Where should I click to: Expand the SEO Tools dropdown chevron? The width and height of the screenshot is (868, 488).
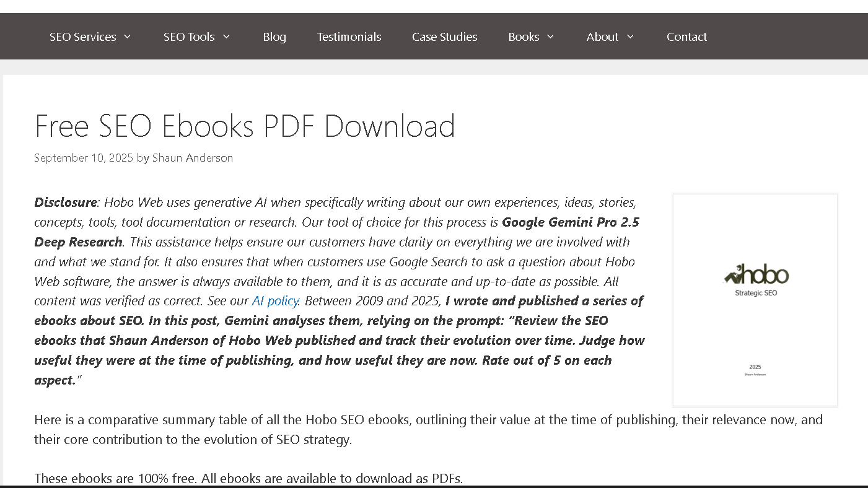[x=227, y=37]
